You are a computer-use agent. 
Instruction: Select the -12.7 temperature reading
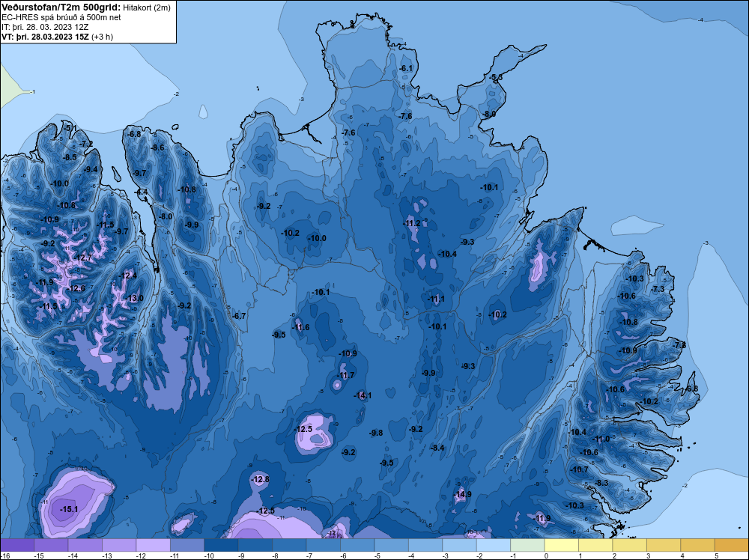tap(83, 258)
